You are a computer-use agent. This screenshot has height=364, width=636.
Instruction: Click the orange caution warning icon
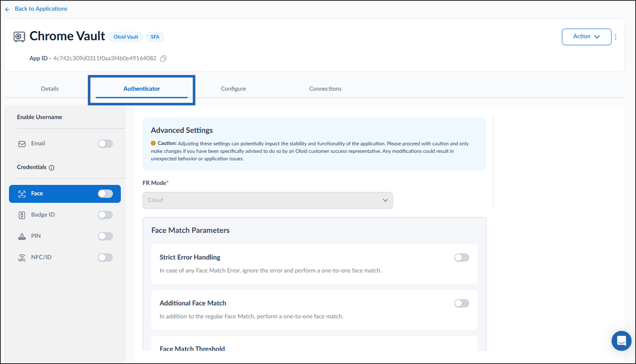coord(153,143)
